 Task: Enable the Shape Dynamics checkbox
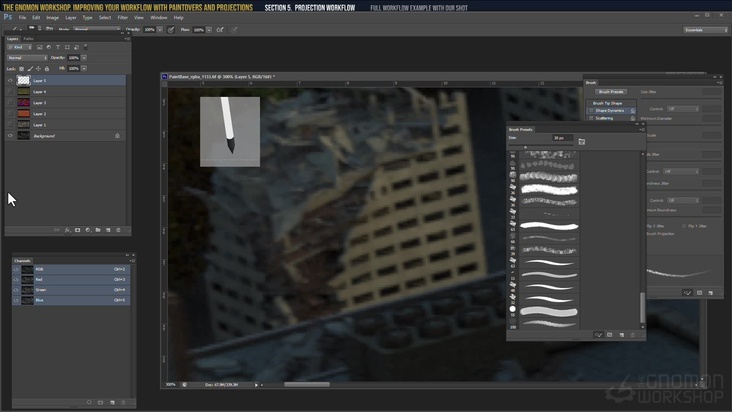coord(591,111)
